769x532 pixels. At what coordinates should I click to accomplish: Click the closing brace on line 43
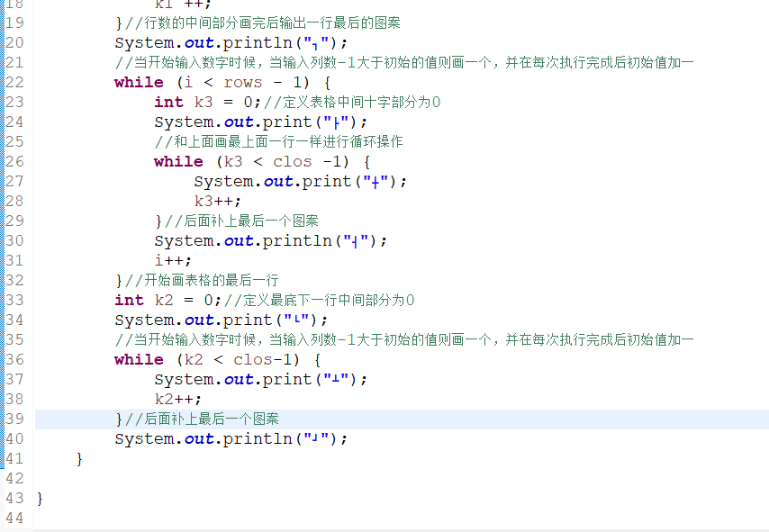(38, 498)
